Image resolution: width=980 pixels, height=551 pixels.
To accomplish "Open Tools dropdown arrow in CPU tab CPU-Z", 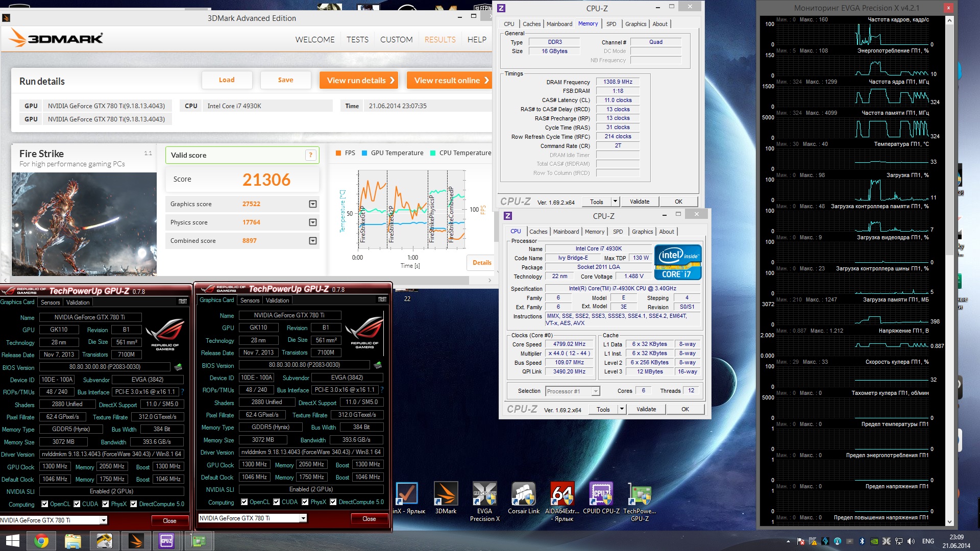I will [x=622, y=409].
